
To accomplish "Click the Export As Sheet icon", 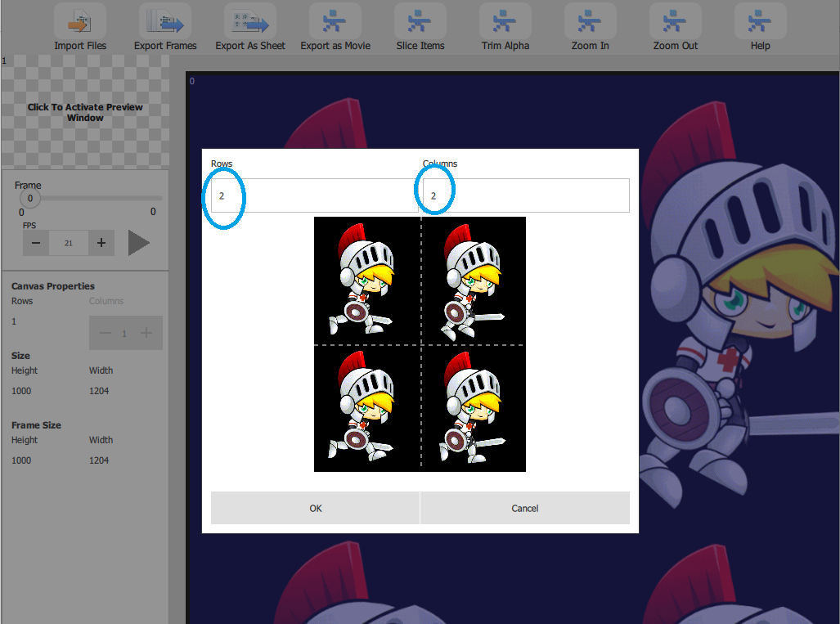I will (x=250, y=22).
